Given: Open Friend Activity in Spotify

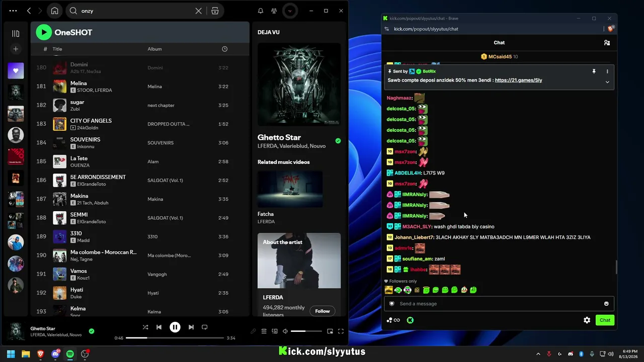Looking at the screenshot, I should coord(274,11).
